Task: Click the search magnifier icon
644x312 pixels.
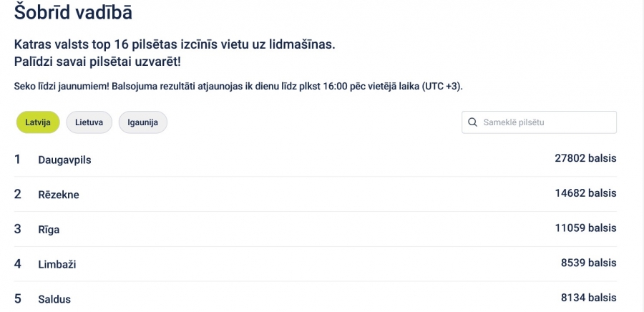Action: click(x=473, y=122)
